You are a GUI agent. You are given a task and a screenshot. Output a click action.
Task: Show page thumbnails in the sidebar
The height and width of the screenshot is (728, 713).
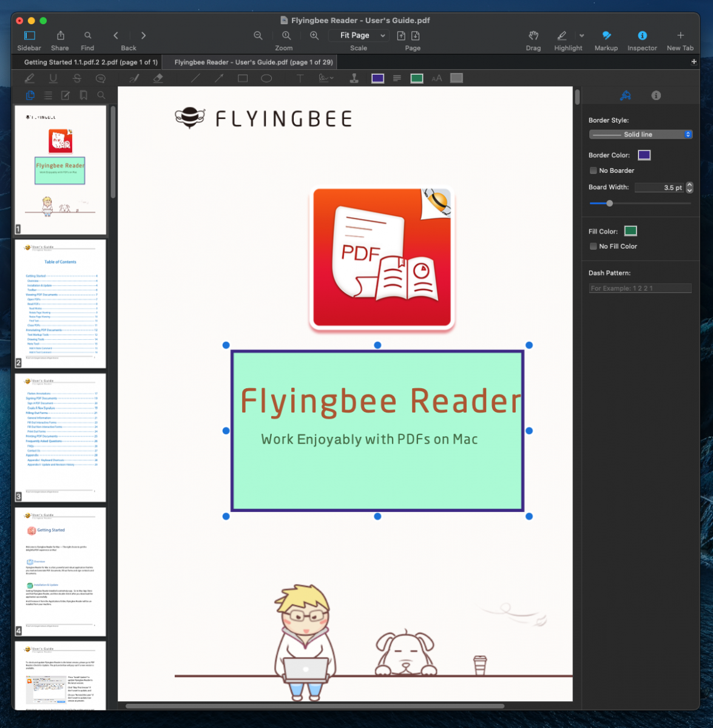[30, 95]
